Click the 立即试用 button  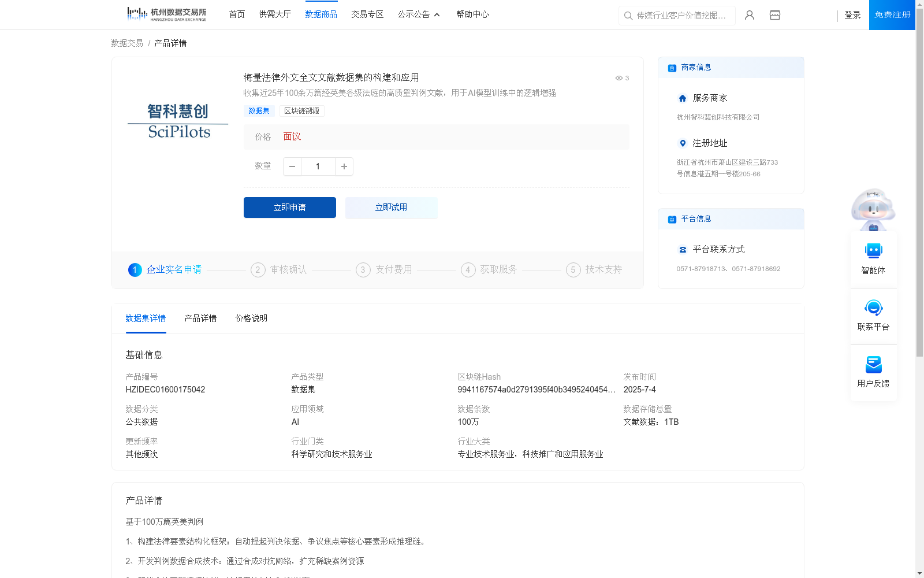pos(392,208)
